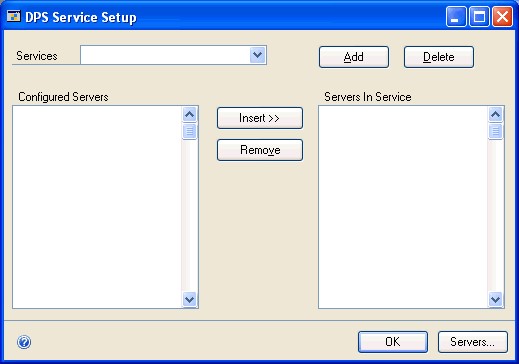Image resolution: width=519 pixels, height=364 pixels.
Task: Open help via the question mark icon
Action: tap(24, 342)
